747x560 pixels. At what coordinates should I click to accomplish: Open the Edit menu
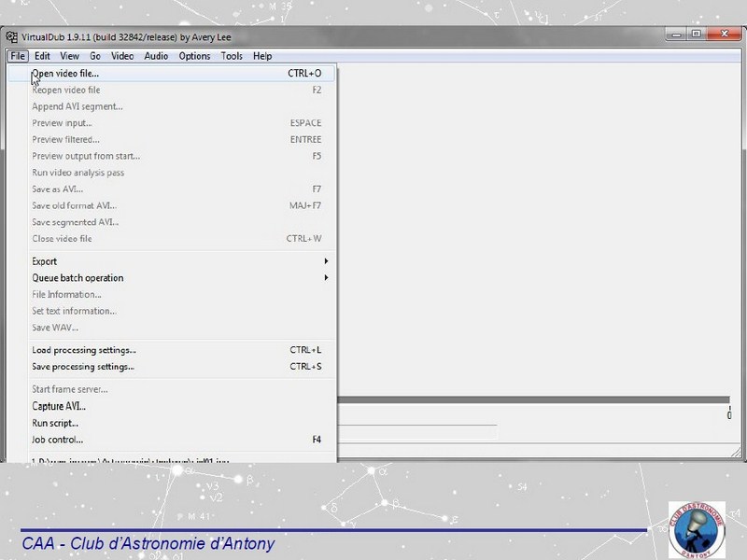[x=42, y=56]
